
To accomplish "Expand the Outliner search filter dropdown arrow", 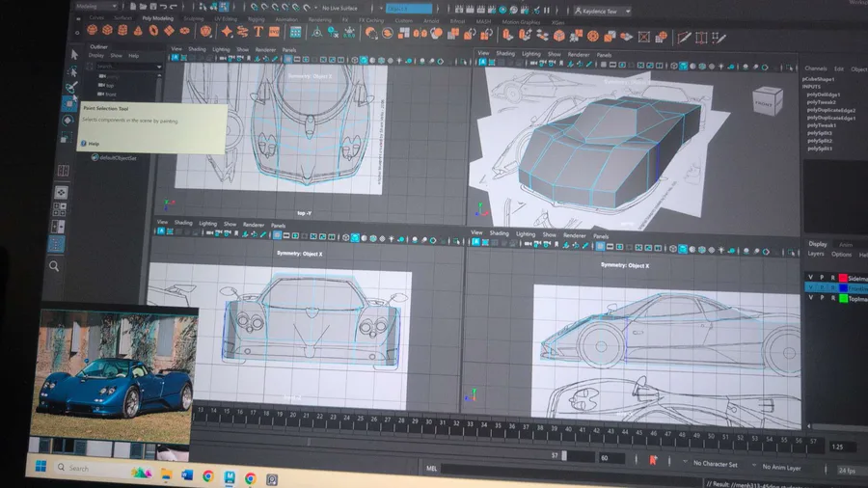I will coord(159,67).
